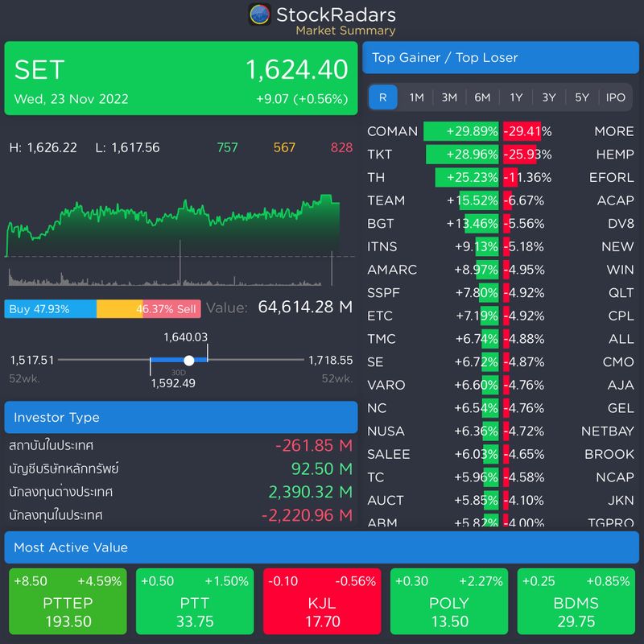Open the red KJL 17.70 tile

click(322, 601)
